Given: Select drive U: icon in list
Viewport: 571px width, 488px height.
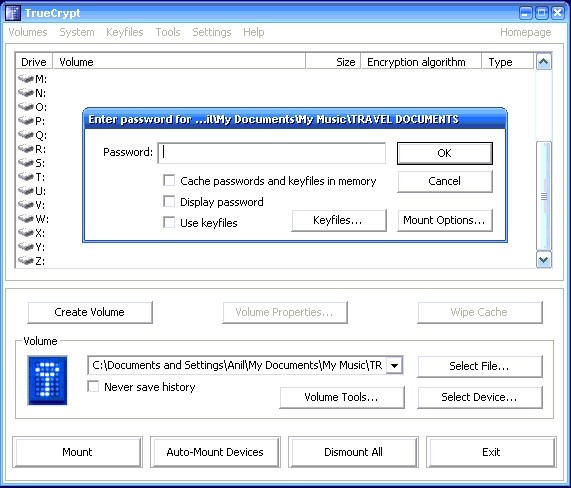Looking at the screenshot, I should coord(26,190).
